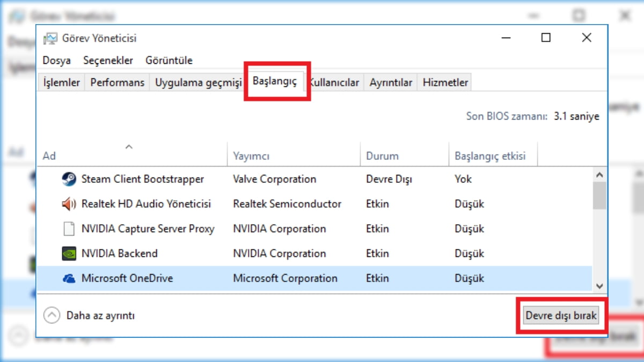
Task: Switch to the Performans tab
Action: coord(117,83)
